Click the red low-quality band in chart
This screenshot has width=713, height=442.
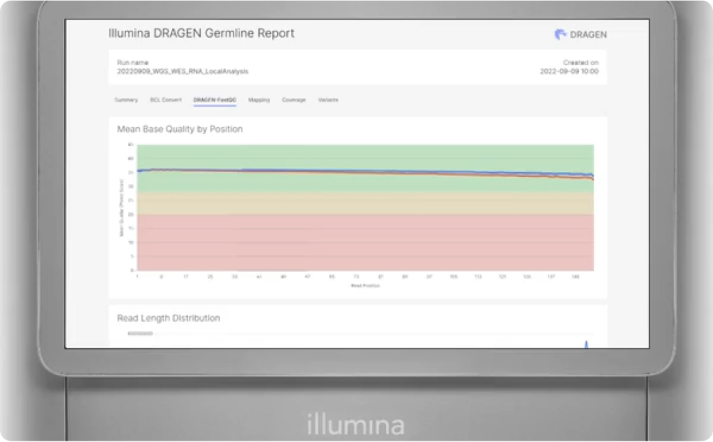pyautogui.click(x=365, y=242)
